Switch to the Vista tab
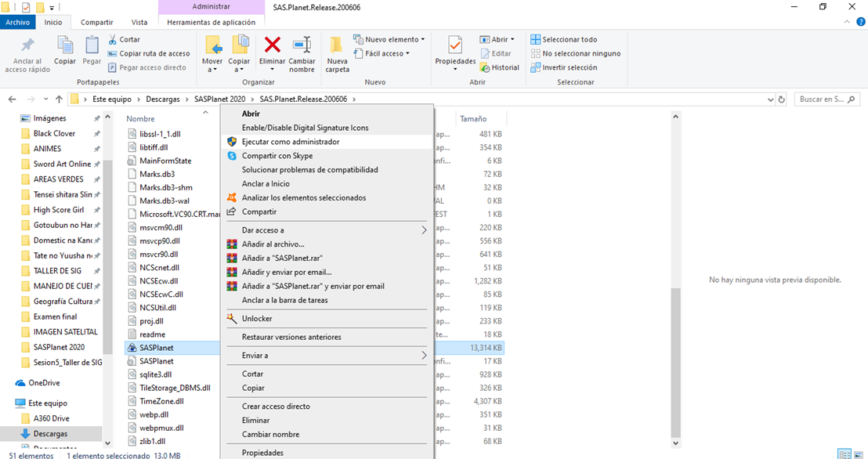Viewport: 868px width, 459px height. pyautogui.click(x=139, y=22)
